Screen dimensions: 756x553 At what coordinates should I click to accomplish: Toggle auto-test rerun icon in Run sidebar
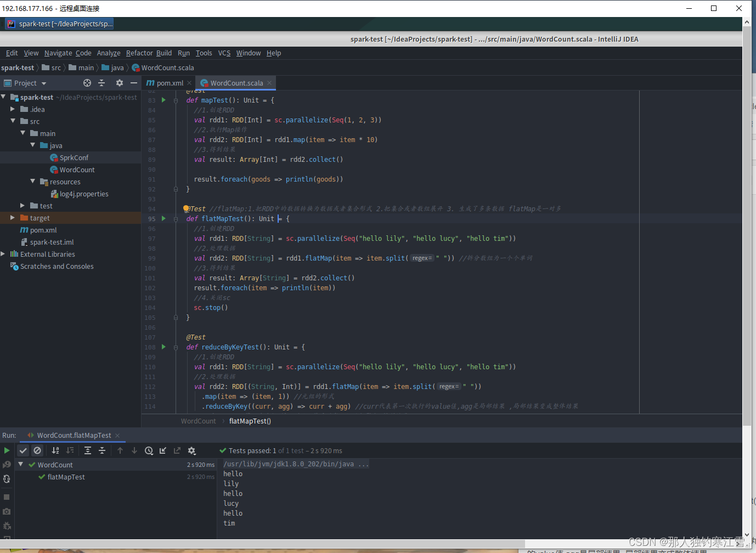point(7,479)
